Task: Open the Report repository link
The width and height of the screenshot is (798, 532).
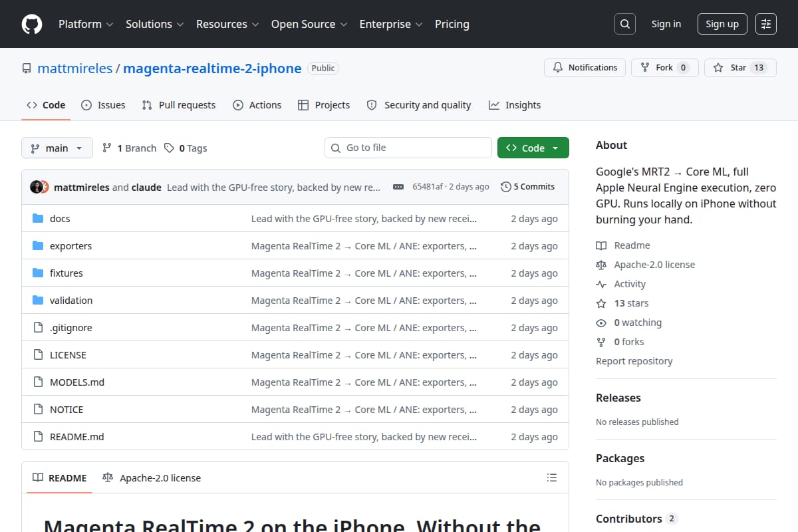Action: tap(634, 361)
